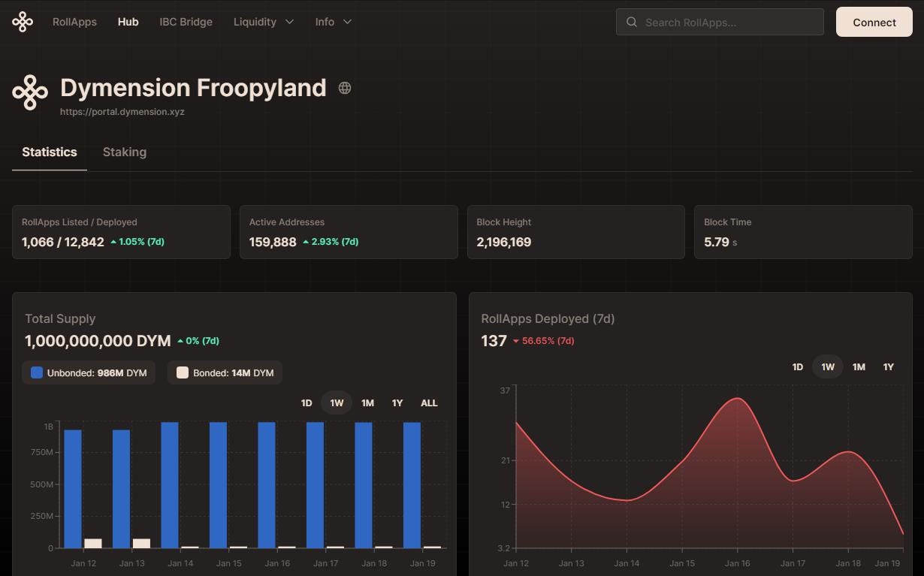Click the 0% (7d) indicator by total supply
924x576 pixels.
click(x=198, y=341)
